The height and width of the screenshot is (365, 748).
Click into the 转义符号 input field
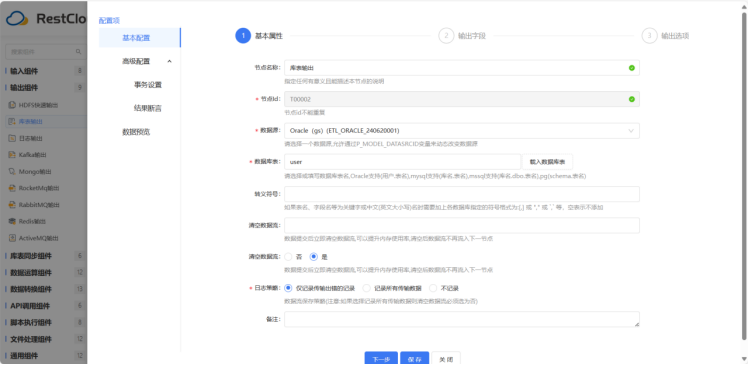(x=462, y=194)
